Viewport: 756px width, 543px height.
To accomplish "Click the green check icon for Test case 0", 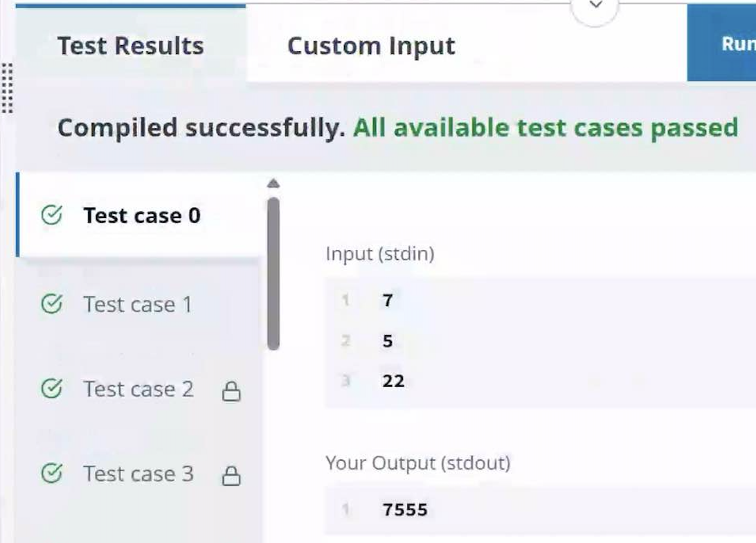I will [52, 215].
